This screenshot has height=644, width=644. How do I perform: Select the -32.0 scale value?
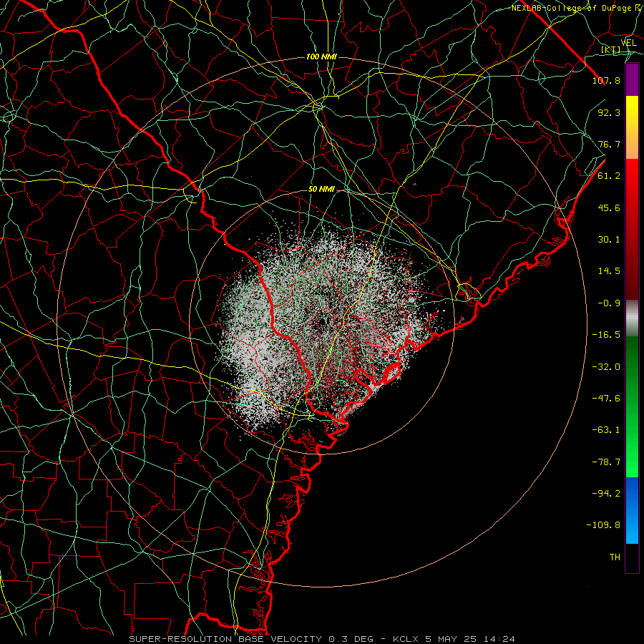[606, 367]
